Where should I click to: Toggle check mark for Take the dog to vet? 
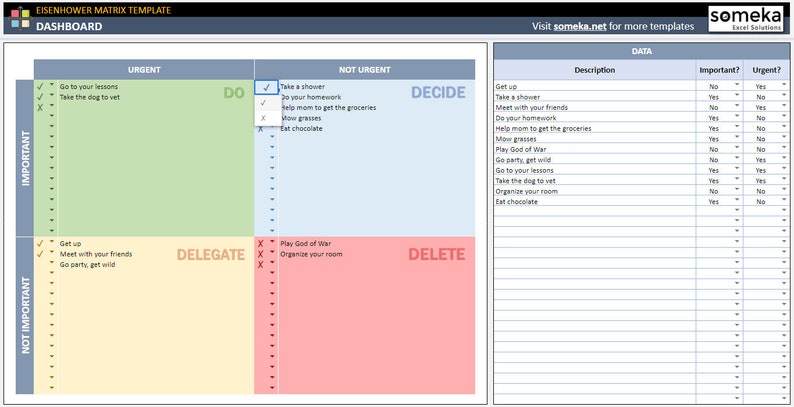tap(40, 97)
